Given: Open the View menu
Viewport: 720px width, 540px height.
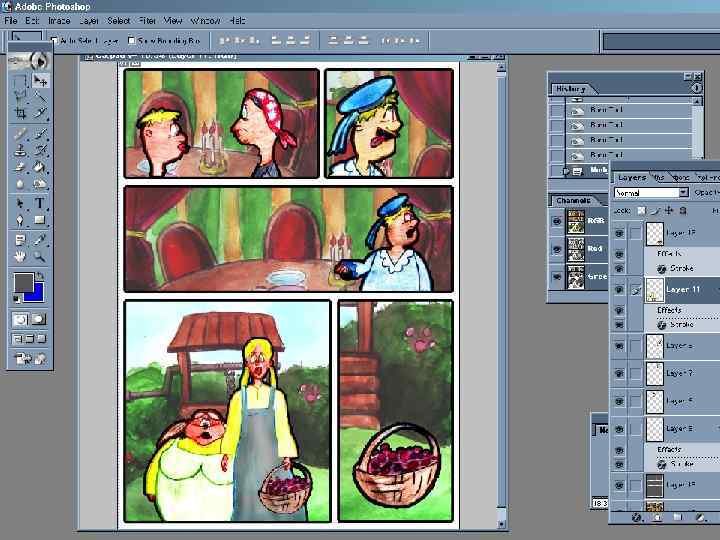Looking at the screenshot, I should [x=173, y=21].
